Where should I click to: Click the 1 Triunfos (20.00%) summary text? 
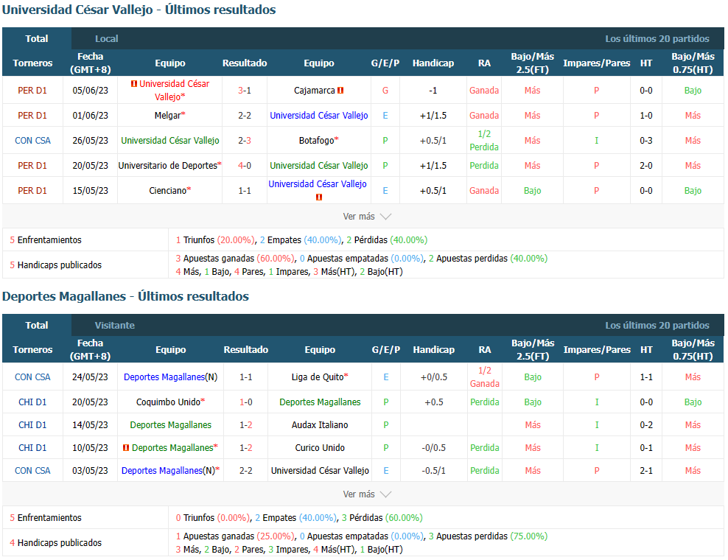[x=215, y=240]
